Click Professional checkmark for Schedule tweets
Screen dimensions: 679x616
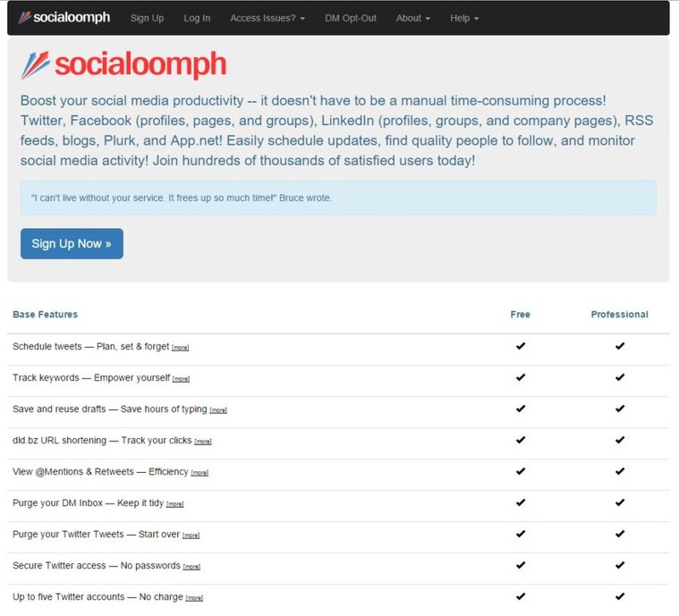pyautogui.click(x=620, y=346)
